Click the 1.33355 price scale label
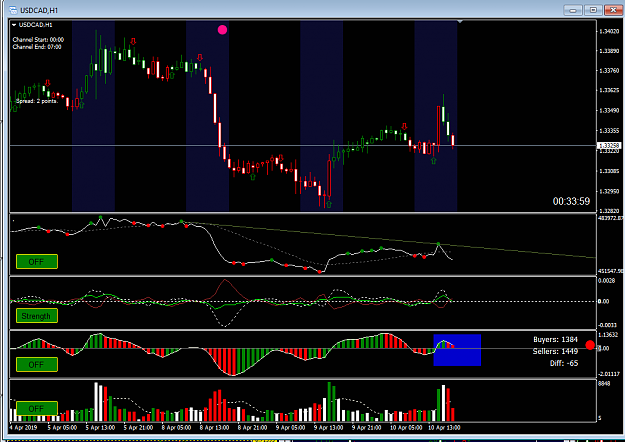The image size is (625, 442). 609,130
